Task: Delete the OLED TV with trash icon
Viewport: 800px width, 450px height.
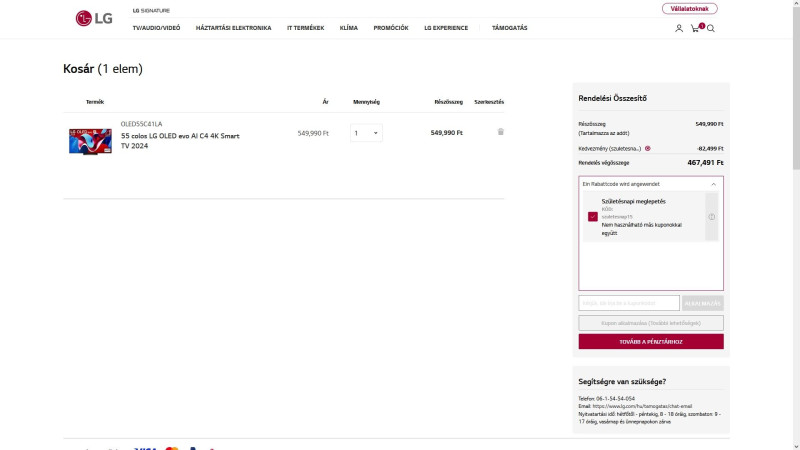Action: pyautogui.click(x=501, y=132)
